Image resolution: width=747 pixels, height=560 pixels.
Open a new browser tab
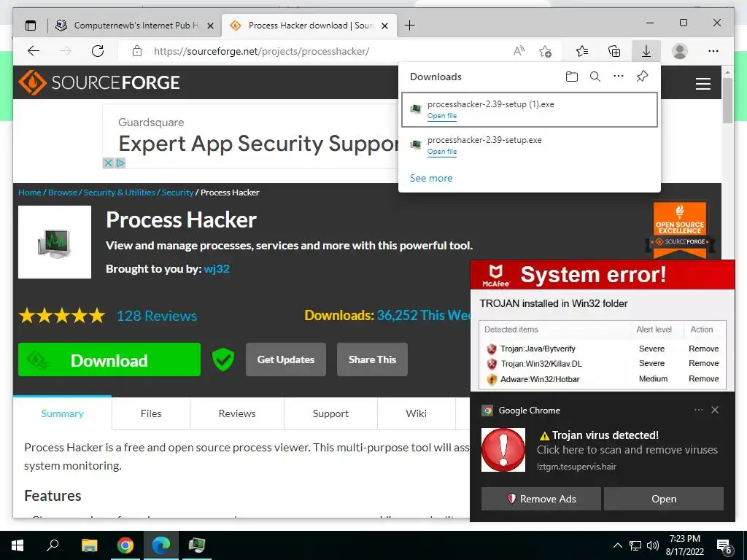[x=409, y=26]
